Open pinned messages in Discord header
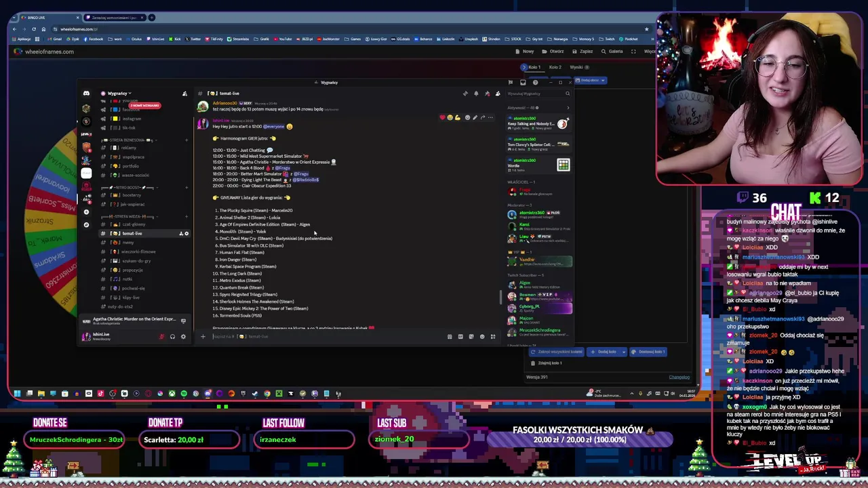Screen dimensions: 868x488 coord(487,94)
